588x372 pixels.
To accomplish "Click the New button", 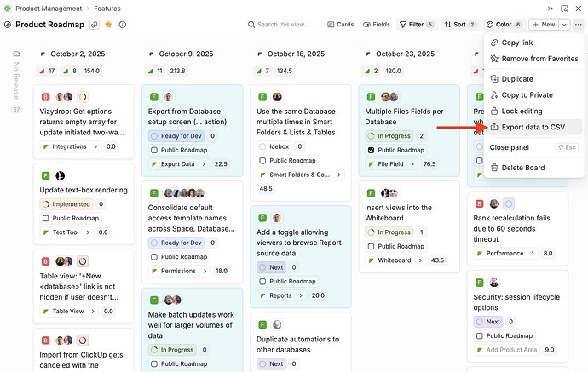I will (x=544, y=25).
